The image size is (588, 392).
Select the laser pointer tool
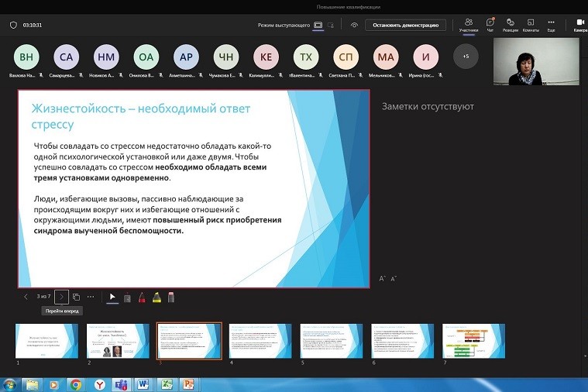(127, 297)
